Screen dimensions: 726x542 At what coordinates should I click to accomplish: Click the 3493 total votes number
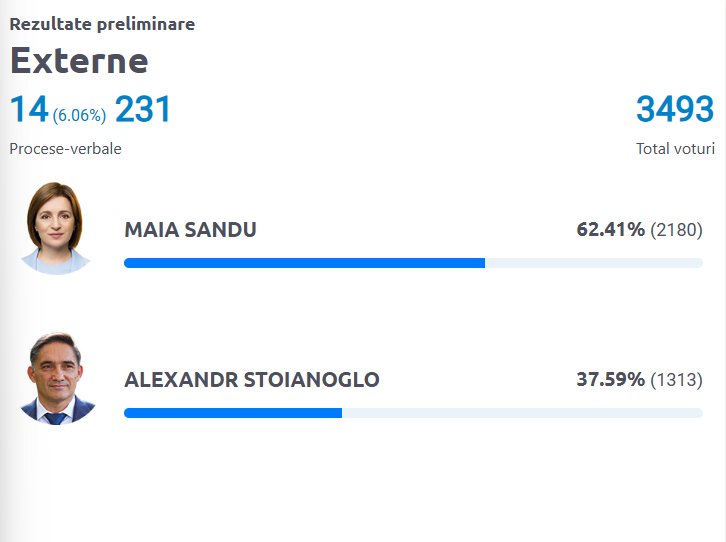click(675, 109)
